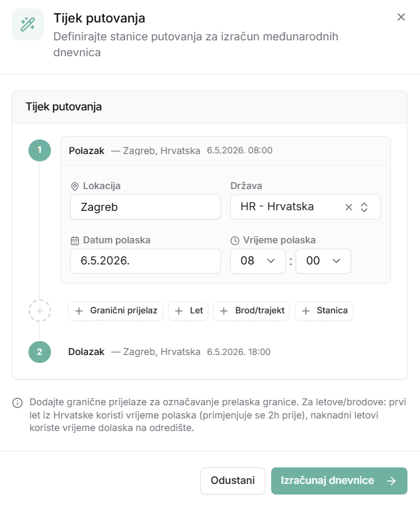The width and height of the screenshot is (420, 513).
Task: Add a Let flight stop
Action: [189, 311]
